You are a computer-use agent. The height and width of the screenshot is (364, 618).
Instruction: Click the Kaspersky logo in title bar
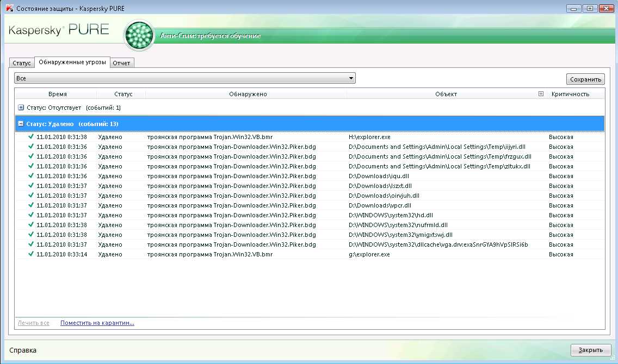(9, 8)
